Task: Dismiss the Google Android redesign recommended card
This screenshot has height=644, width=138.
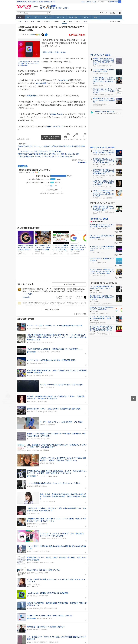Action: [x=33, y=254]
